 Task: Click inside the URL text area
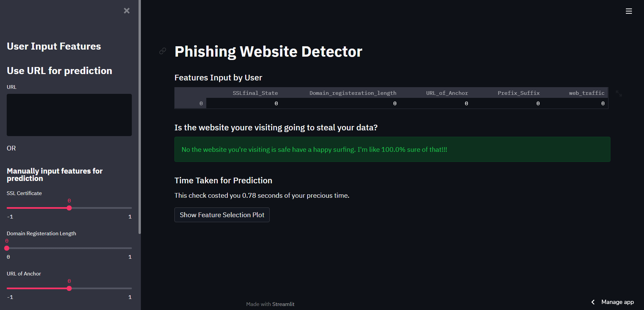tap(69, 115)
